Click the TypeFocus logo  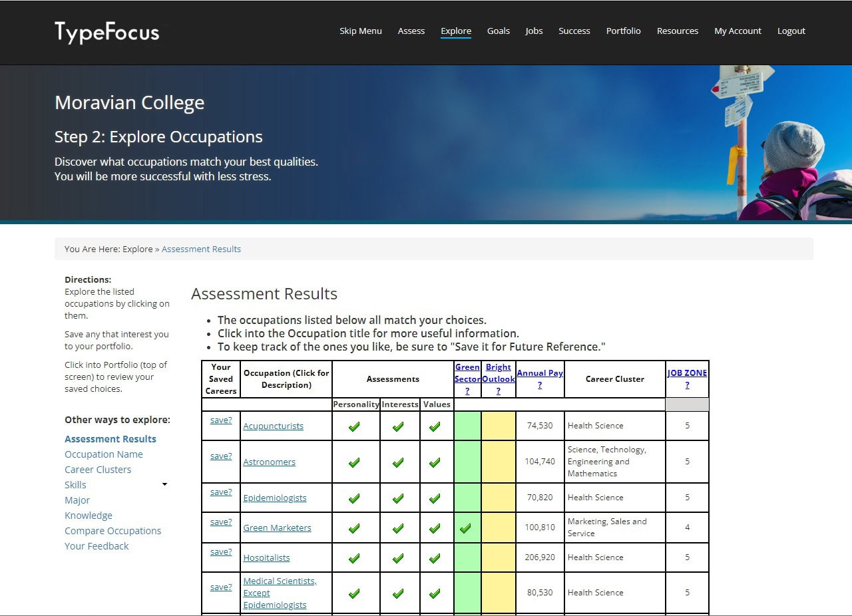tap(107, 31)
